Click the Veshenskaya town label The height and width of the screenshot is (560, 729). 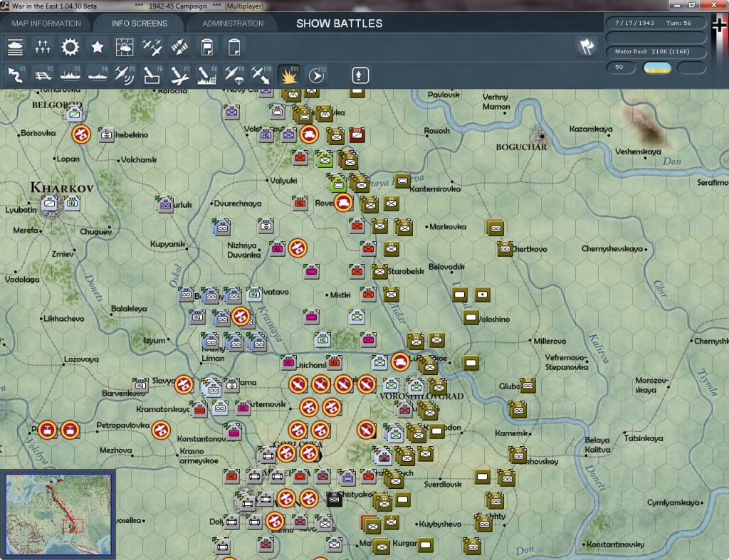tap(638, 152)
